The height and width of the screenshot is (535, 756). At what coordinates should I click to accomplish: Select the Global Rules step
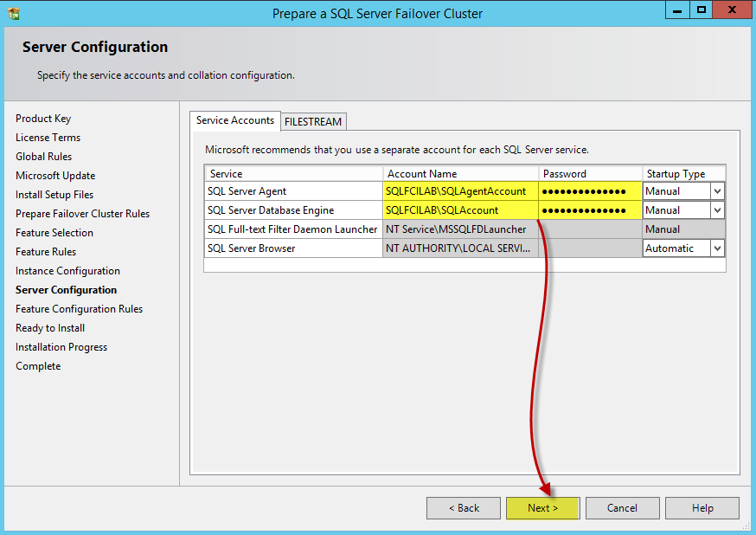(43, 157)
